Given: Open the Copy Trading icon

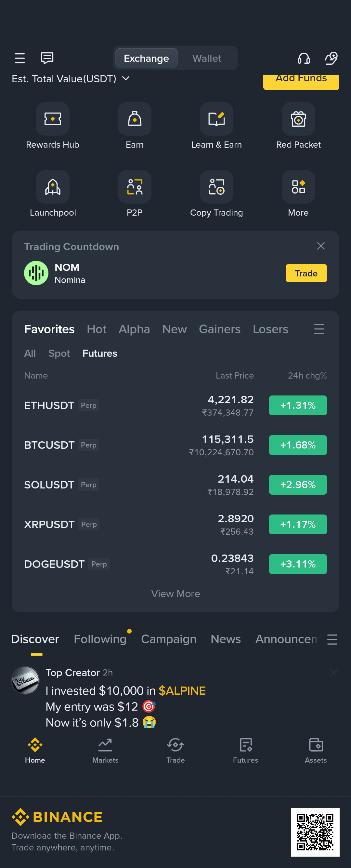Looking at the screenshot, I should (x=216, y=187).
